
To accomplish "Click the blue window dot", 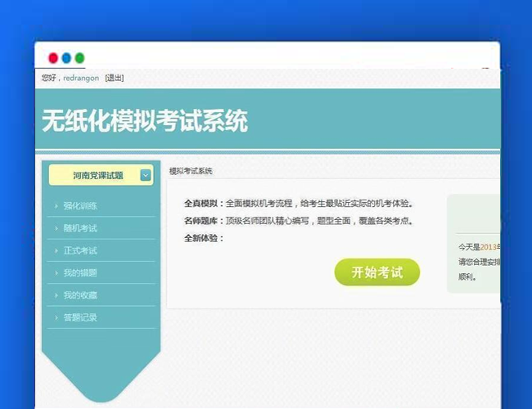I will [x=66, y=58].
